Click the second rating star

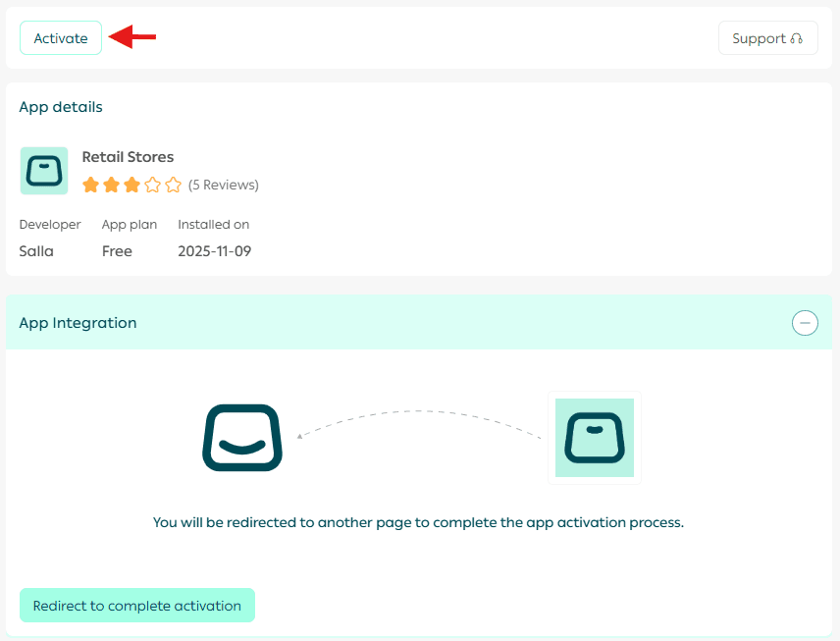tap(111, 185)
